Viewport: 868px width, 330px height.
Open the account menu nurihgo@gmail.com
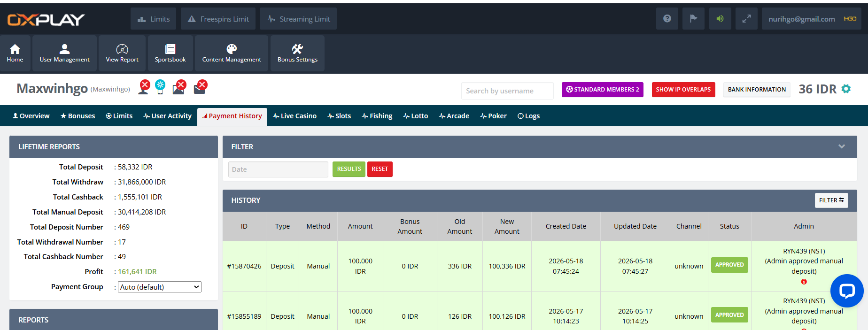tap(812, 19)
